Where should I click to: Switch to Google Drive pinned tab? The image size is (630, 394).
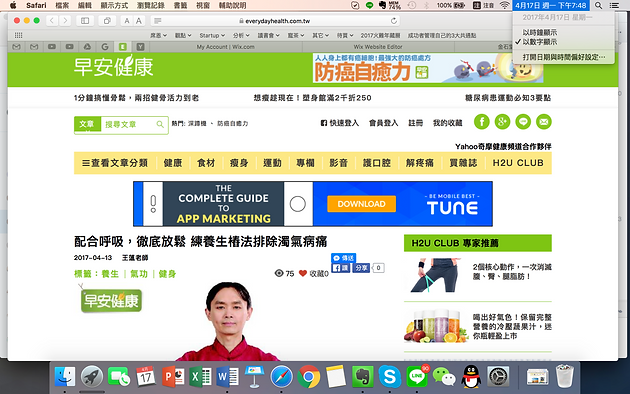point(87,47)
